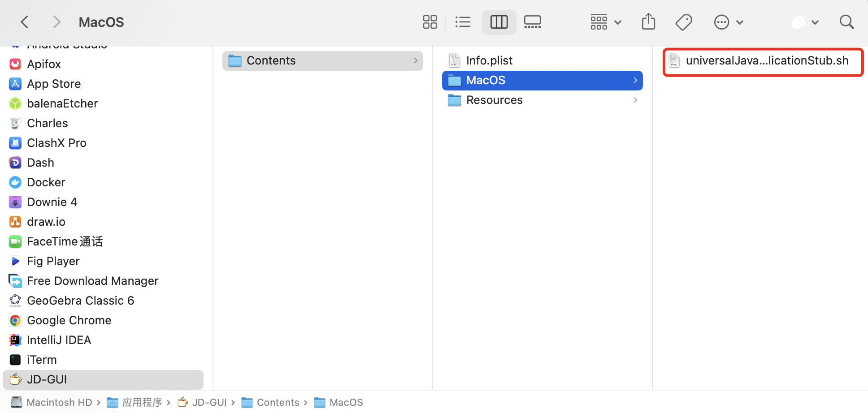Toggle the column view button

click(499, 22)
